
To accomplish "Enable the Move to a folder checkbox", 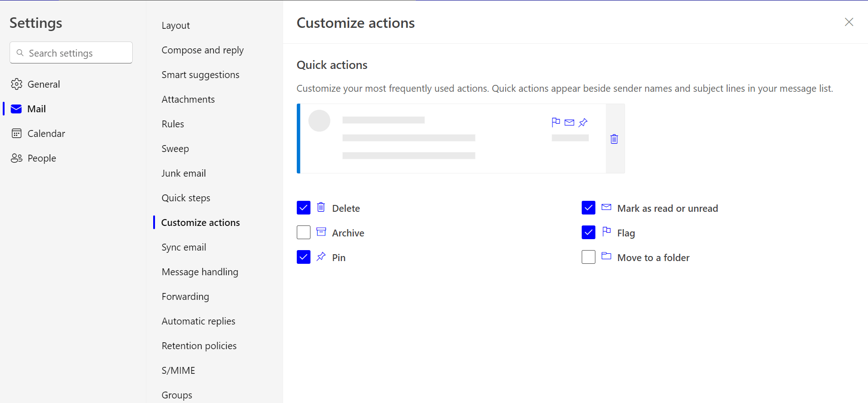I will pos(589,257).
